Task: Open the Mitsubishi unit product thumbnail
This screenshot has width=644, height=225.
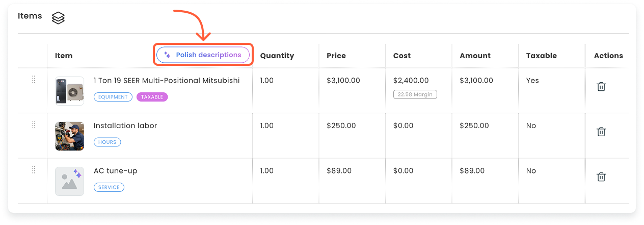Action: coord(69,91)
